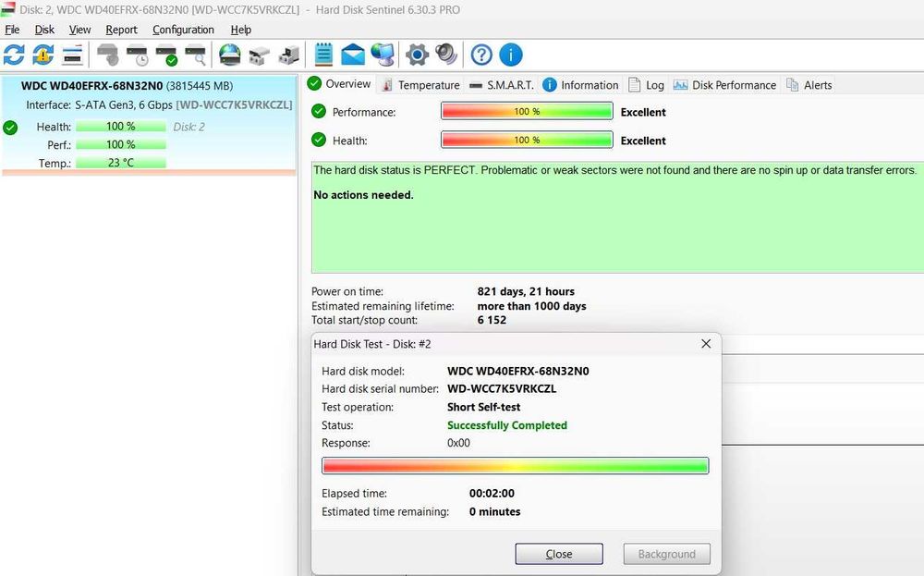Screen dimensions: 924x576
Task: Click the dialog model 'WDC WD40EFRX-68N32N0' value
Action: click(x=518, y=372)
